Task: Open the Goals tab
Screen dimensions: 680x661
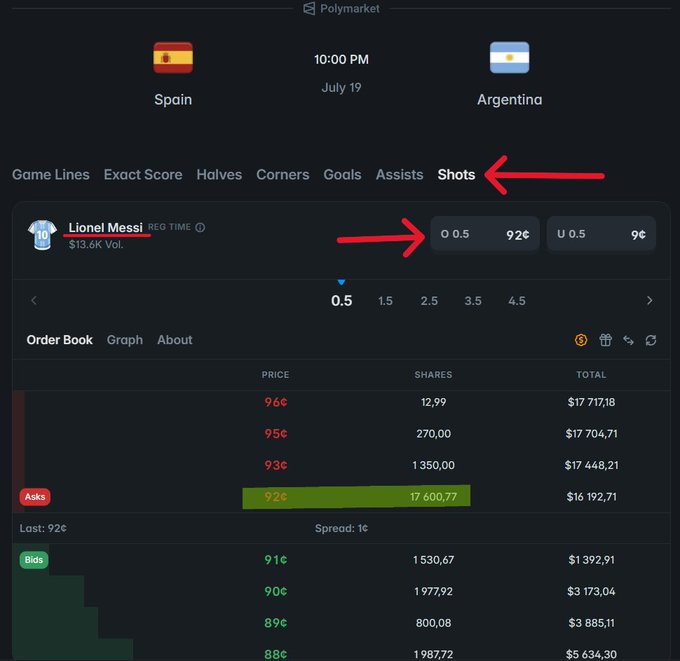Action: (x=342, y=175)
